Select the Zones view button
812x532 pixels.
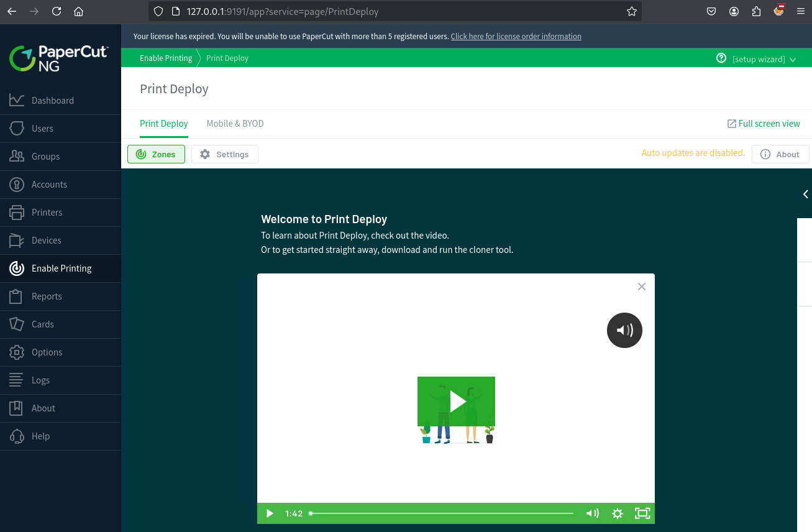(x=156, y=154)
